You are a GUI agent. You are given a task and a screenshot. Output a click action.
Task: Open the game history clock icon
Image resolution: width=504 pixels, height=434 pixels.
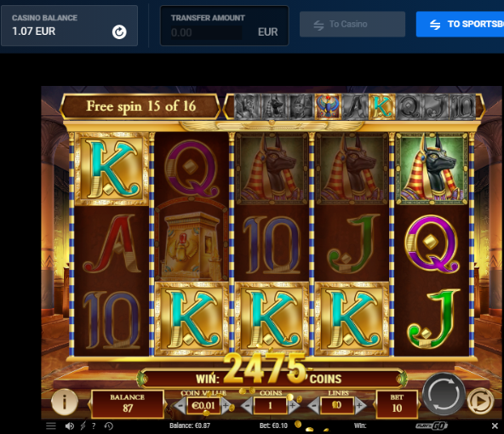(109, 426)
